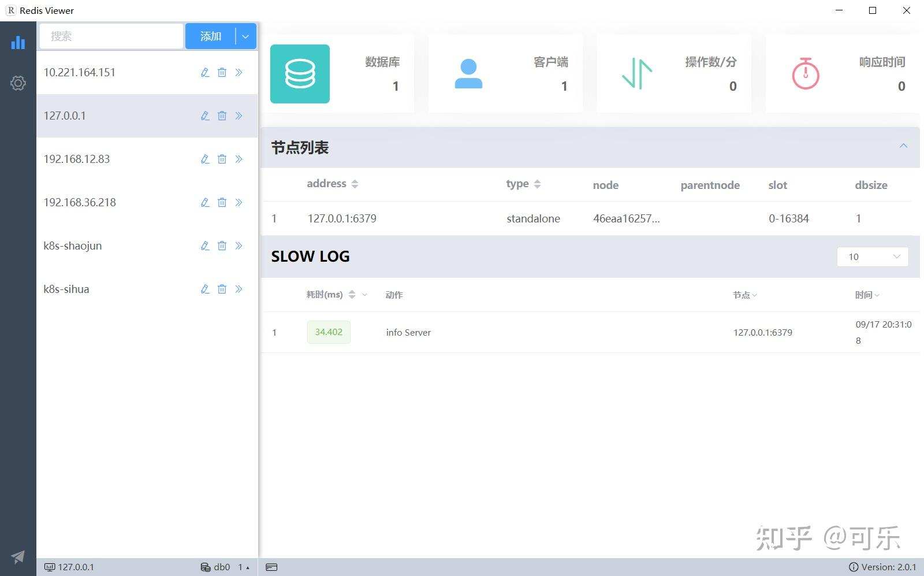Select the 192.168.36.218 connection row
924x576 pixels.
[x=147, y=202]
